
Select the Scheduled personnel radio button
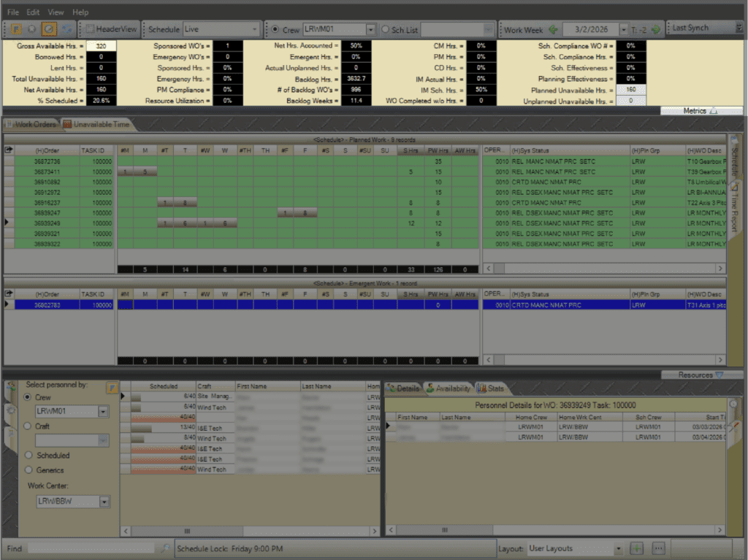(28, 456)
